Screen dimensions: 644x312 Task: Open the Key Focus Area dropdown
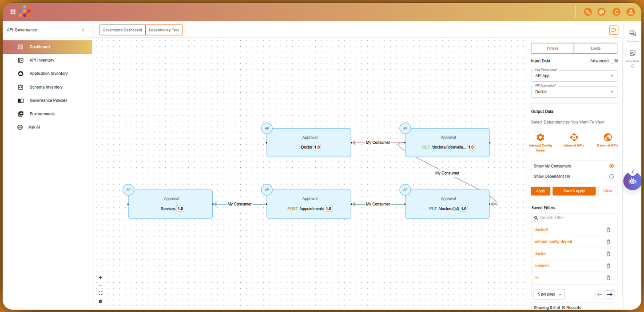coord(574,76)
